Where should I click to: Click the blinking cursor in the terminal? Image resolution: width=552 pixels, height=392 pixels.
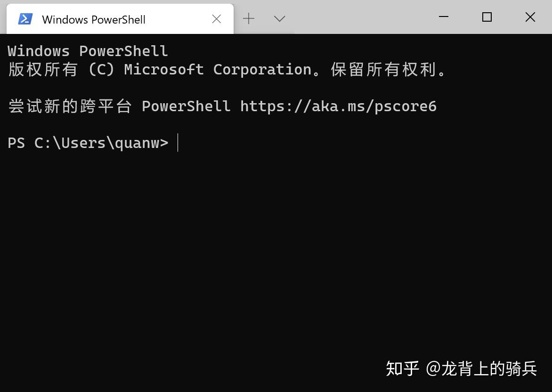tap(179, 143)
